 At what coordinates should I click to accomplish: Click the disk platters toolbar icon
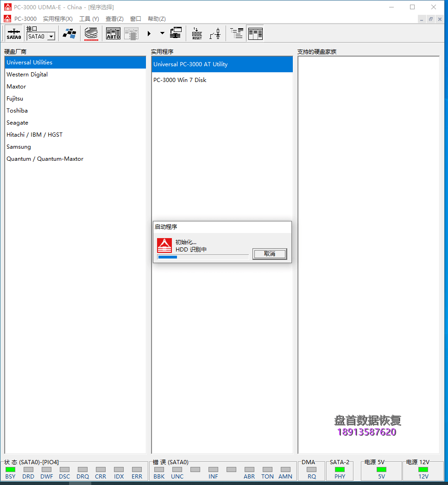point(91,33)
